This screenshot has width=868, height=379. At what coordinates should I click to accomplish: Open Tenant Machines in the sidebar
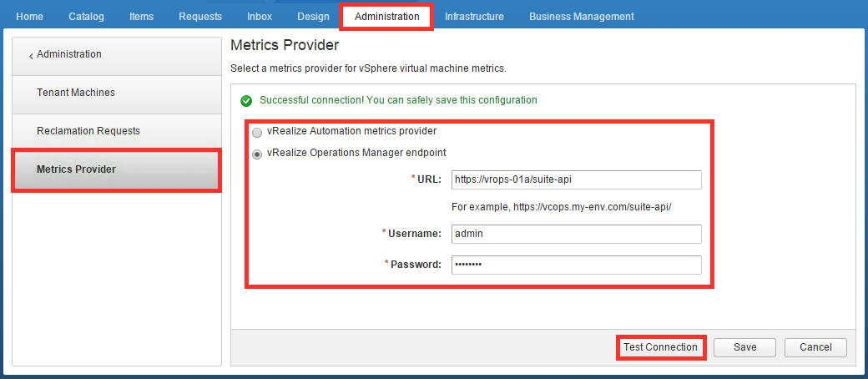coord(117,95)
